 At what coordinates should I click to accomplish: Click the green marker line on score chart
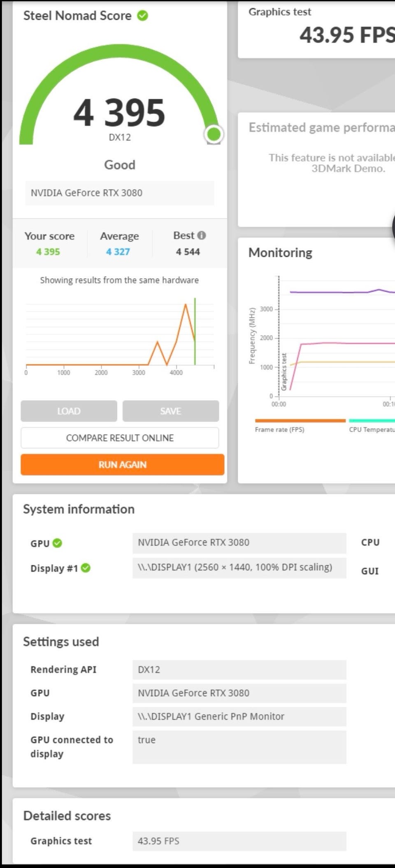point(195,331)
